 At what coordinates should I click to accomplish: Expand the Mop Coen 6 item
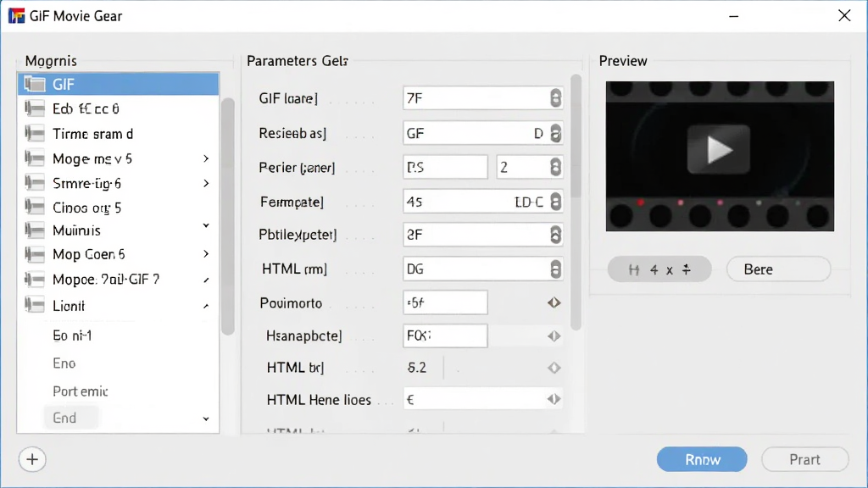(206, 254)
